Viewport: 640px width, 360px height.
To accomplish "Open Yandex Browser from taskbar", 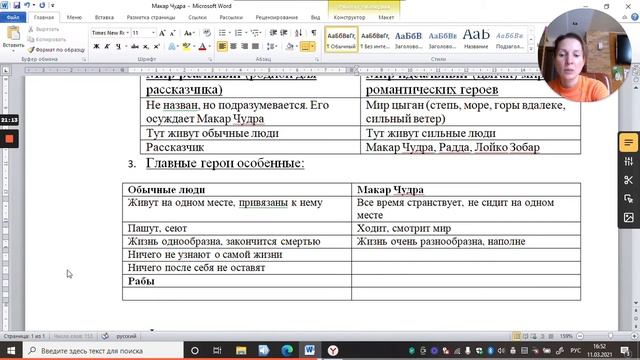I will click(333, 351).
